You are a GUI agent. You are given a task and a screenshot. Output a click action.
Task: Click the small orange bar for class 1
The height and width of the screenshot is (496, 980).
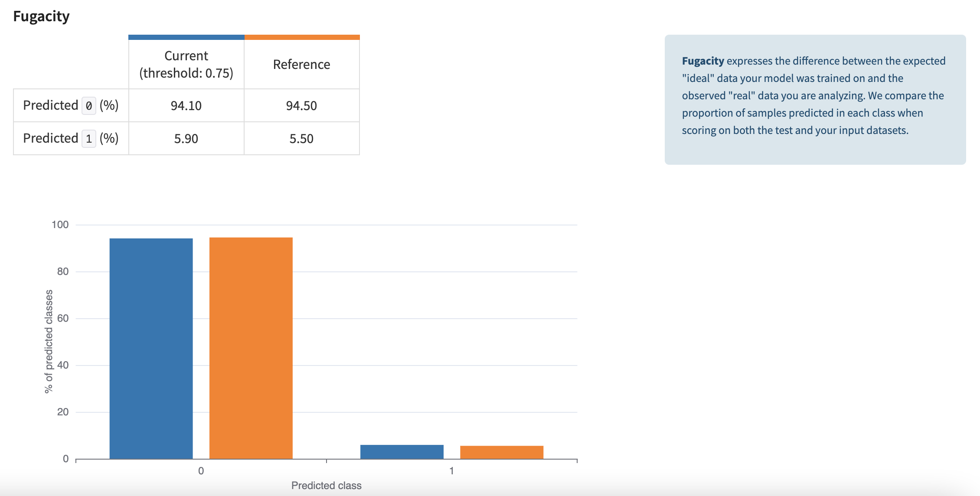pyautogui.click(x=501, y=452)
